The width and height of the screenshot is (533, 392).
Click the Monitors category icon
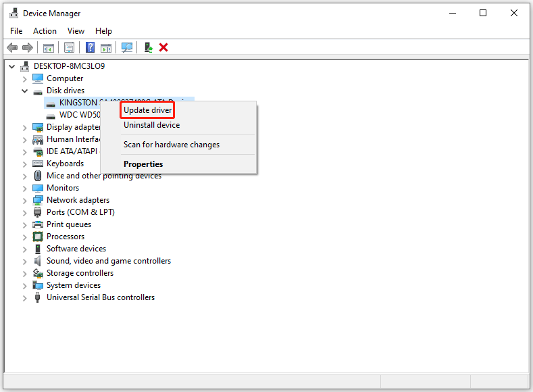pos(38,188)
